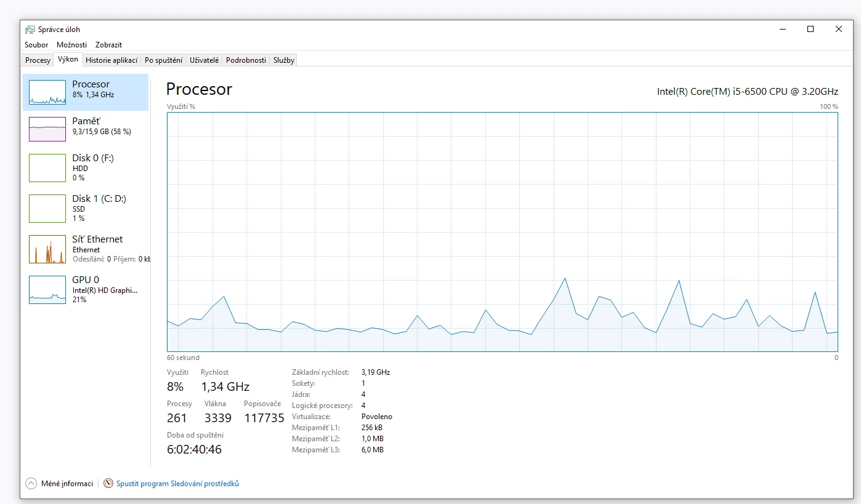The image size is (861, 504).
Task: Click the Méně informací collapse arrow icon
Action: point(31,484)
